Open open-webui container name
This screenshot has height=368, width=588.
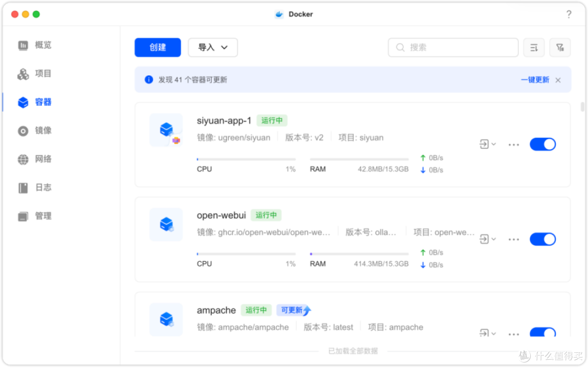[221, 215]
